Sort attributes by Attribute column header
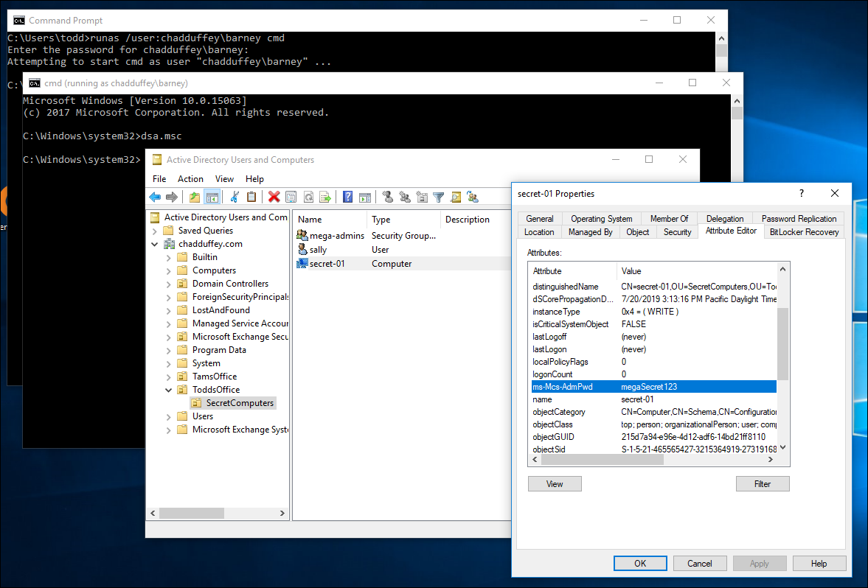The width and height of the screenshot is (868, 588). point(573,271)
